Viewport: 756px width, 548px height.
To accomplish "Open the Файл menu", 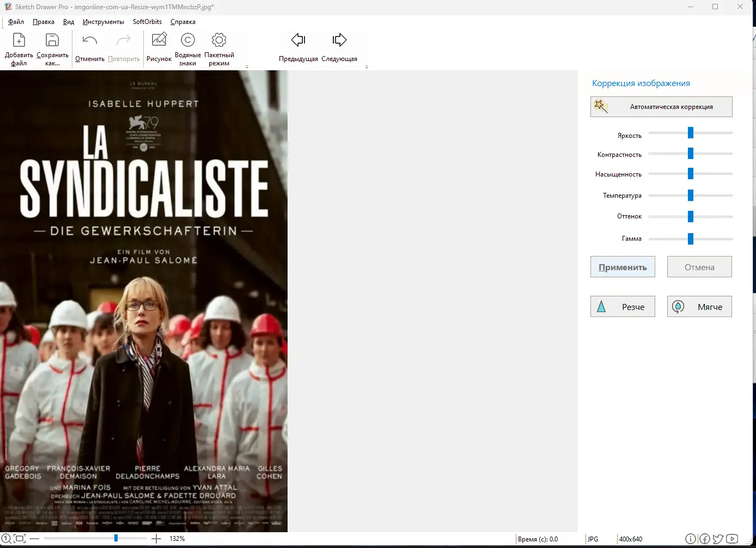I will pyautogui.click(x=16, y=22).
